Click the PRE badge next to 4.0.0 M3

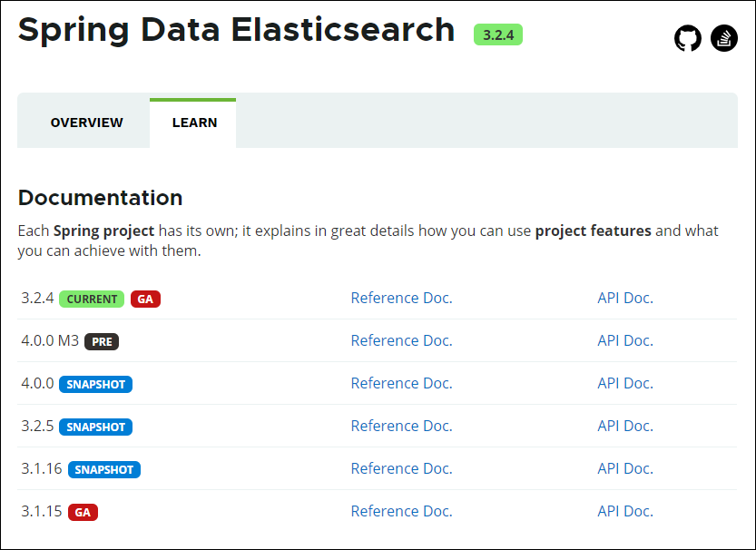pos(102,342)
